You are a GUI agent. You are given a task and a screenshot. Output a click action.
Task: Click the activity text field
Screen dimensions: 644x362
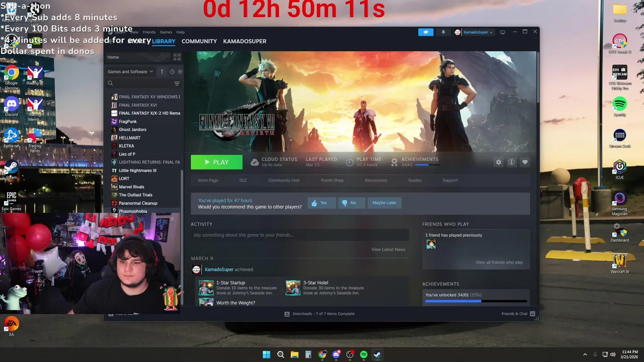300,235
